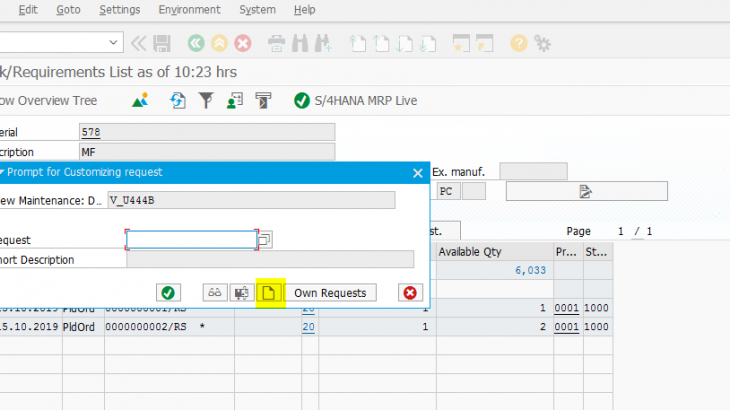Click the S/4HANA MRP Live button
The height and width of the screenshot is (410, 730).
356,101
